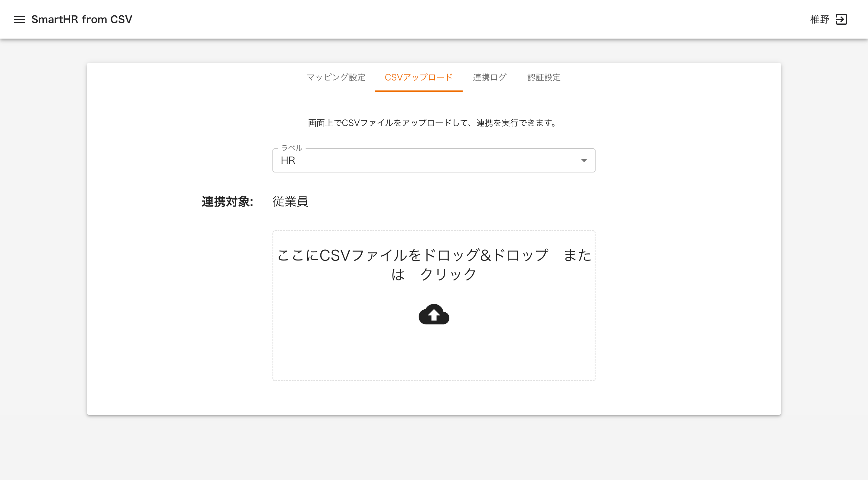Image resolution: width=868 pixels, height=480 pixels.
Task: Click the ラベル field showing HR
Action: click(434, 160)
